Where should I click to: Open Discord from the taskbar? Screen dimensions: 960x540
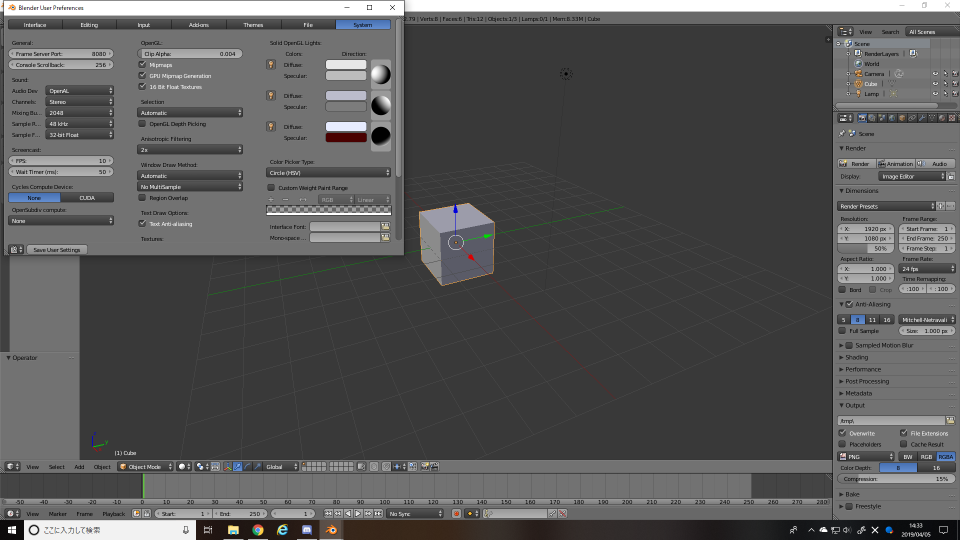pos(307,530)
